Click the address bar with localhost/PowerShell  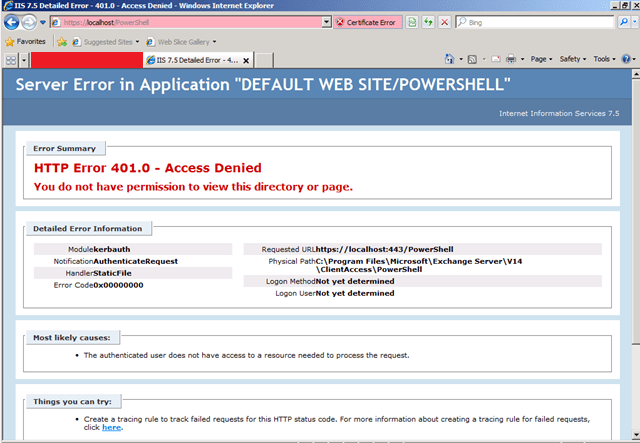click(x=186, y=22)
